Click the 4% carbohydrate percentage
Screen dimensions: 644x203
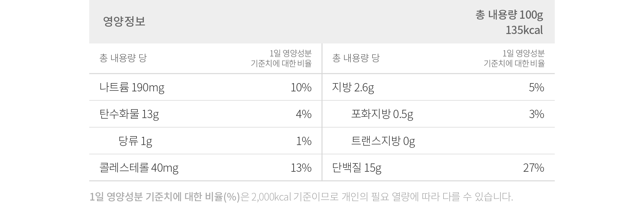point(304,114)
